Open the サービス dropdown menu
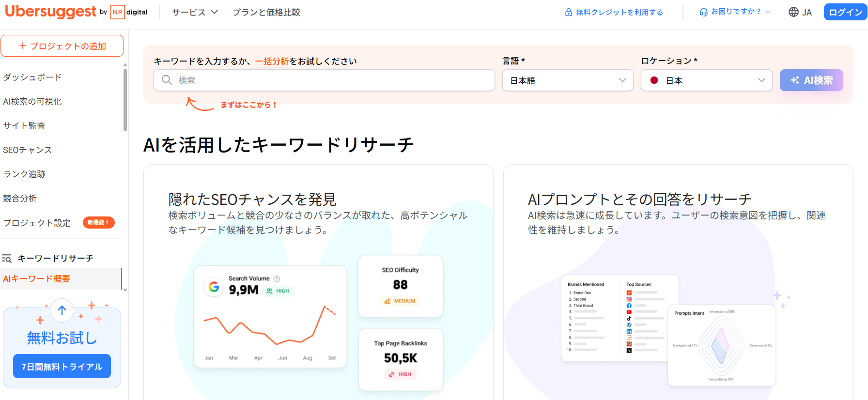The width and height of the screenshot is (868, 400). point(195,12)
